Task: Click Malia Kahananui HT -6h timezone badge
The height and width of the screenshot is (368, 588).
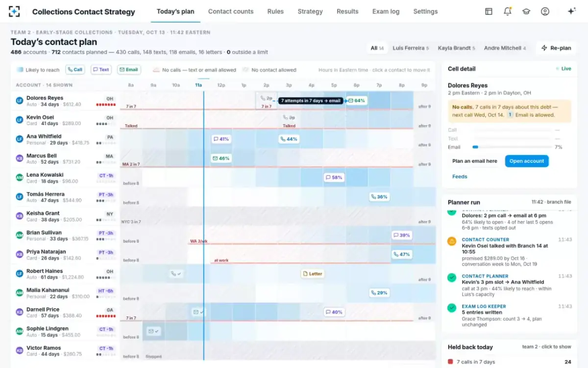Action: pyautogui.click(x=105, y=290)
